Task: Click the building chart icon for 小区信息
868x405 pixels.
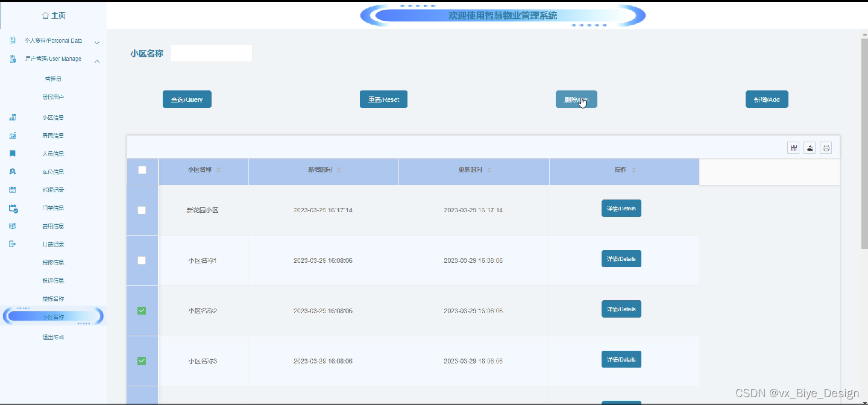Action: coord(13,117)
